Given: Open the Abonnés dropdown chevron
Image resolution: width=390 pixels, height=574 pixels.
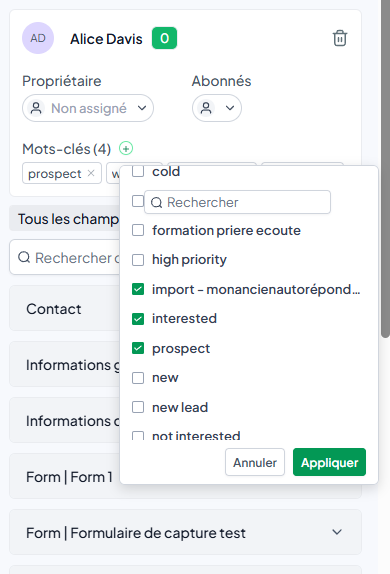Looking at the screenshot, I should coord(230,108).
